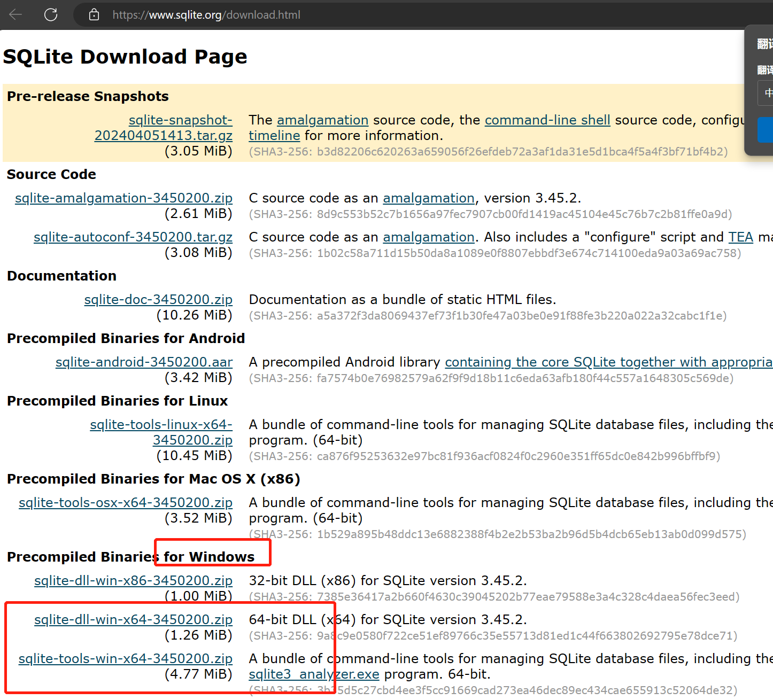773x700 pixels.
Task: Download sqlite-tools-osx-x64-3450200.zip
Action: [126, 502]
